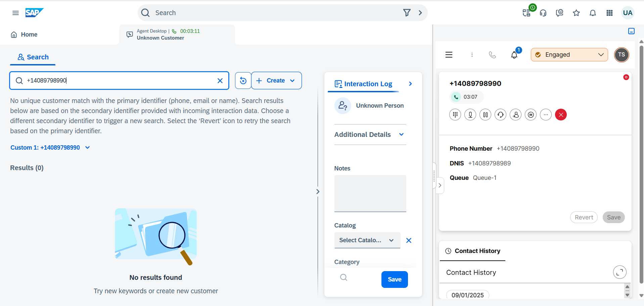Click the consult headset icon in call controls

point(500,115)
